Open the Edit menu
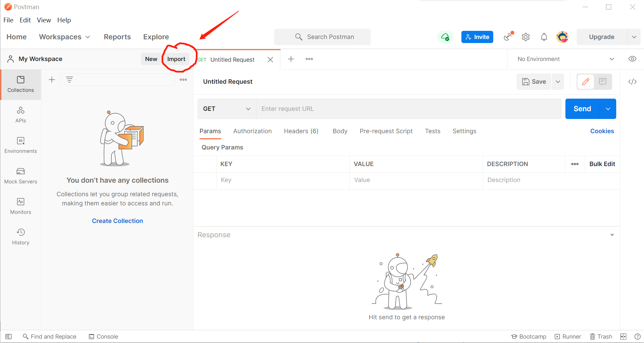The image size is (644, 343). click(25, 20)
